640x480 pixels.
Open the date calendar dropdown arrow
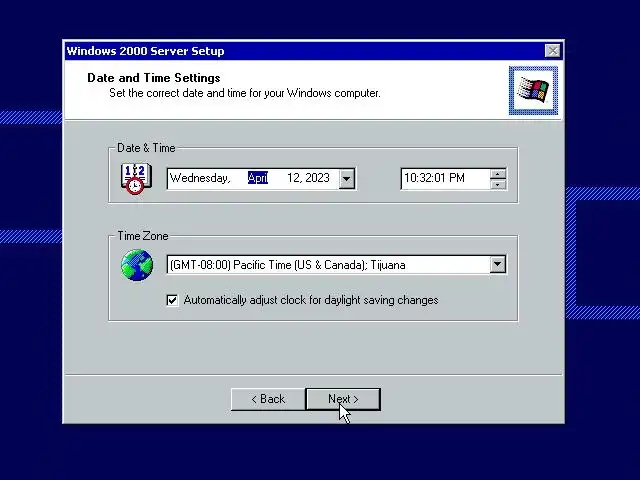(346, 179)
